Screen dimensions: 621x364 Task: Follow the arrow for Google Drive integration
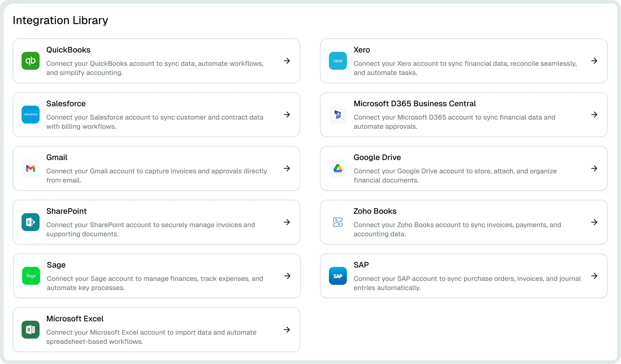click(594, 168)
